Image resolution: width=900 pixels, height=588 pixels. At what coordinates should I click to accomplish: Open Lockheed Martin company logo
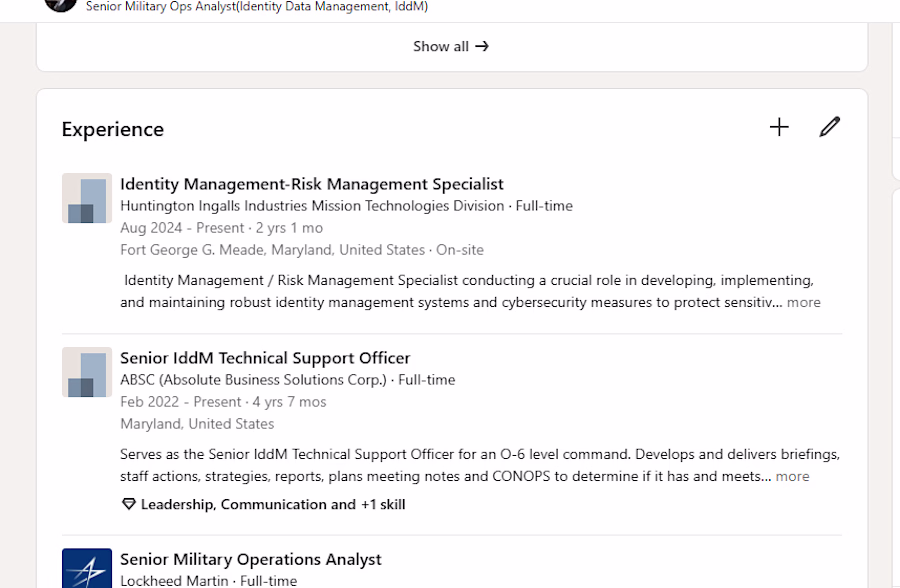click(87, 568)
